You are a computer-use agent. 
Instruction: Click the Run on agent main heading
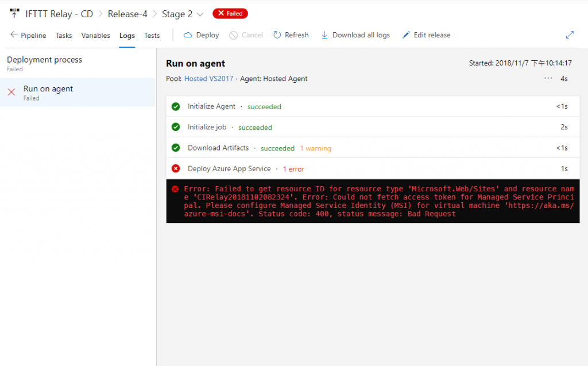pos(195,63)
